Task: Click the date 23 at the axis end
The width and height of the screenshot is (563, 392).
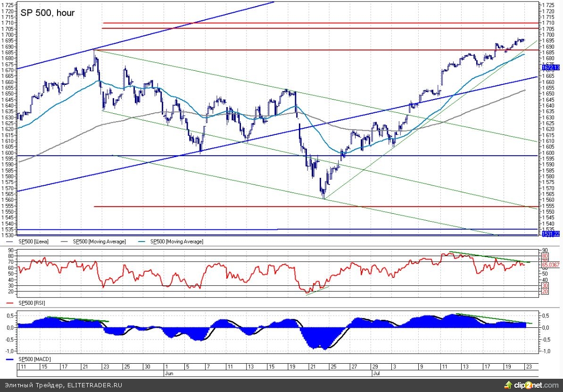Action: [x=529, y=366]
